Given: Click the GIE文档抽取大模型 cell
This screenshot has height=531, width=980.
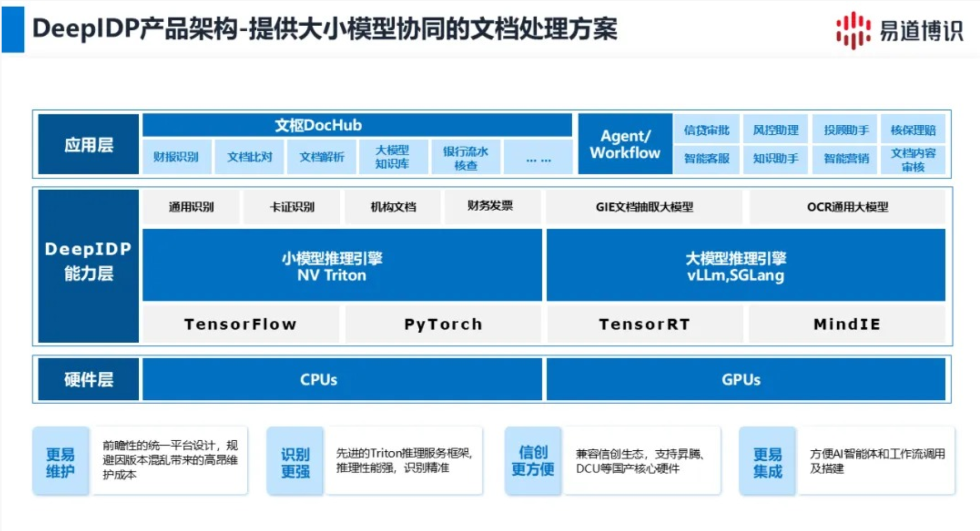Looking at the screenshot, I should pos(644,207).
